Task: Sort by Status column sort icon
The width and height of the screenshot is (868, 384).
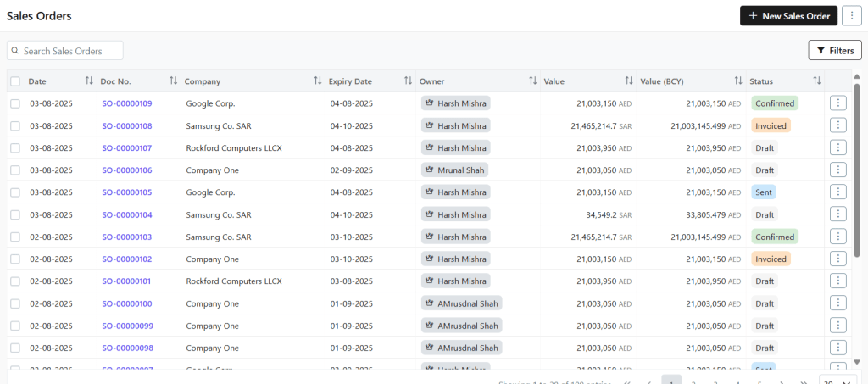Action: coord(816,81)
